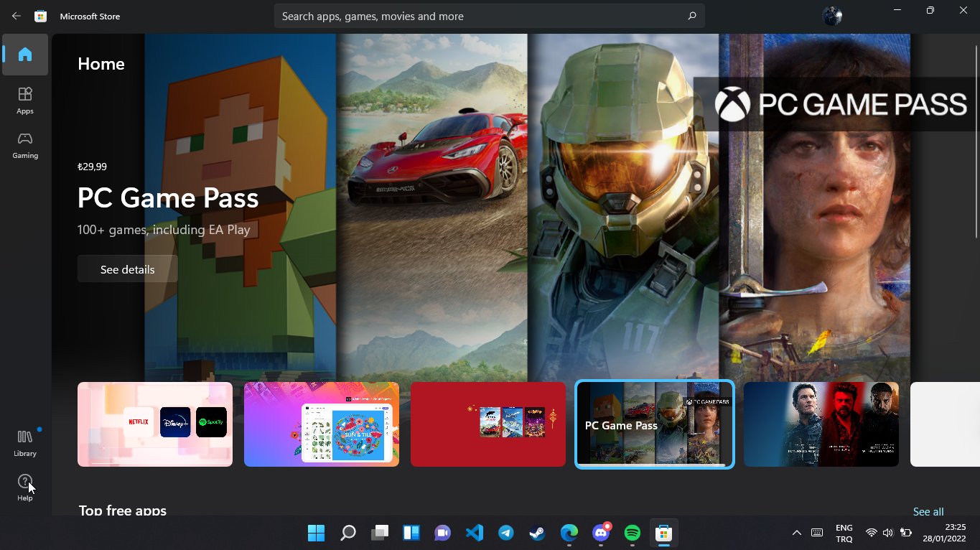Select the Netflix, Disney+ and Spotify banner thumbnail
This screenshot has width=980, height=550.
[x=155, y=424]
